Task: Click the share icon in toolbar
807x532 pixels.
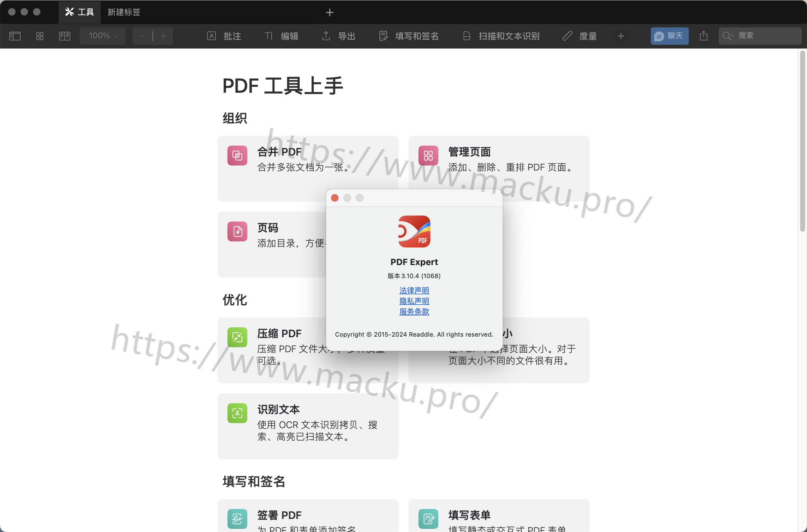Action: click(x=703, y=36)
